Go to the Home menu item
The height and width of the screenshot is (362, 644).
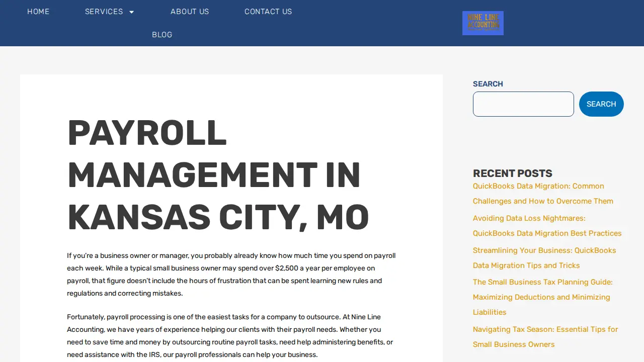click(x=38, y=12)
